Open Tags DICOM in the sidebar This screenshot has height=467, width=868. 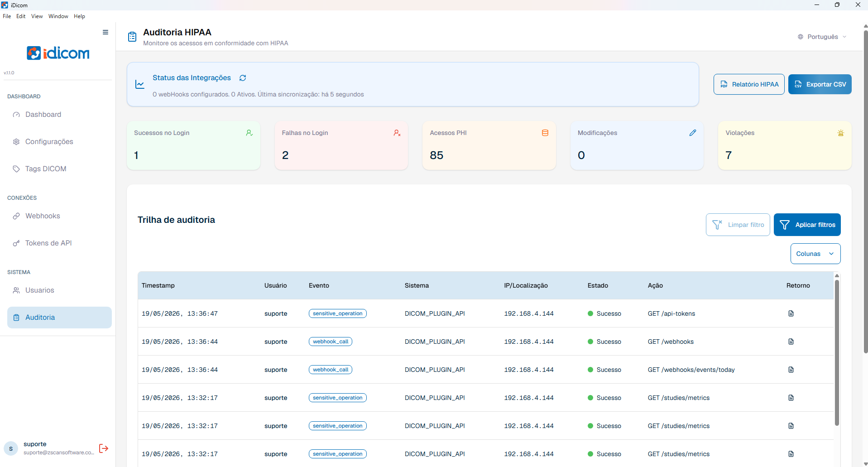(59, 169)
